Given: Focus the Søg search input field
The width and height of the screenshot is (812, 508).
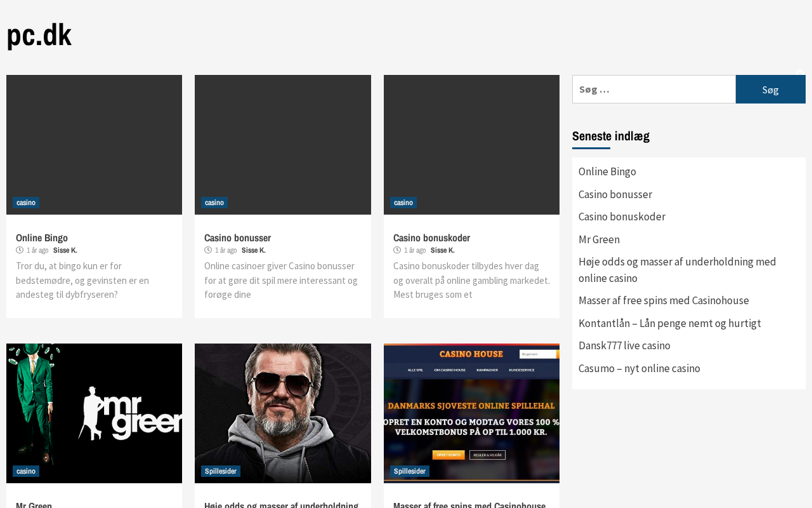Looking at the screenshot, I should (x=653, y=90).
